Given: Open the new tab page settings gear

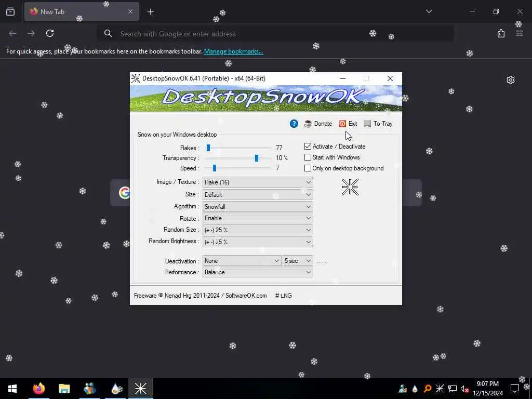Looking at the screenshot, I should click(x=511, y=80).
